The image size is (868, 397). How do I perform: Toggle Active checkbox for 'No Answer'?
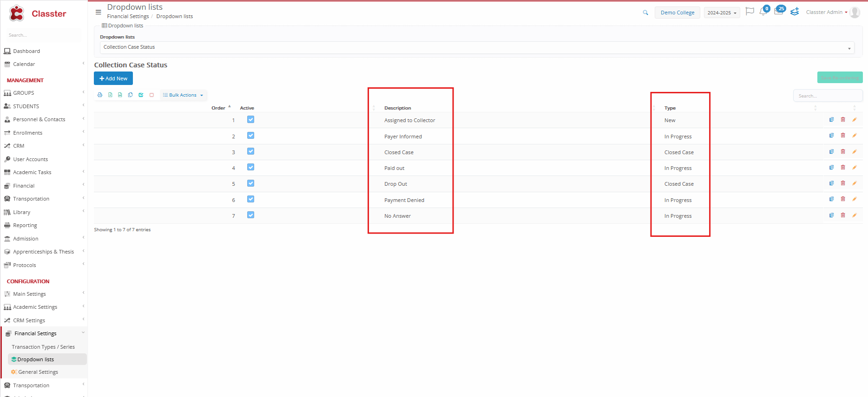250,215
